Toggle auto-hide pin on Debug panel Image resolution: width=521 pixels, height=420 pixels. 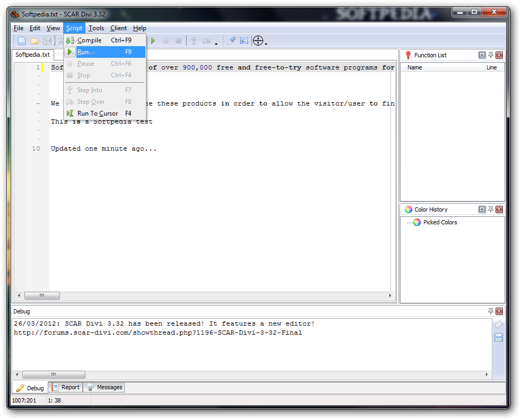(490, 311)
